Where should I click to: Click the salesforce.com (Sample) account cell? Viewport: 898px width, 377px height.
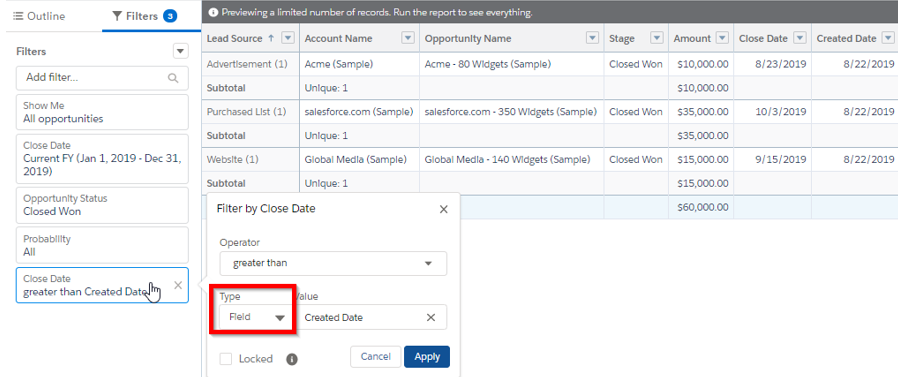360,112
